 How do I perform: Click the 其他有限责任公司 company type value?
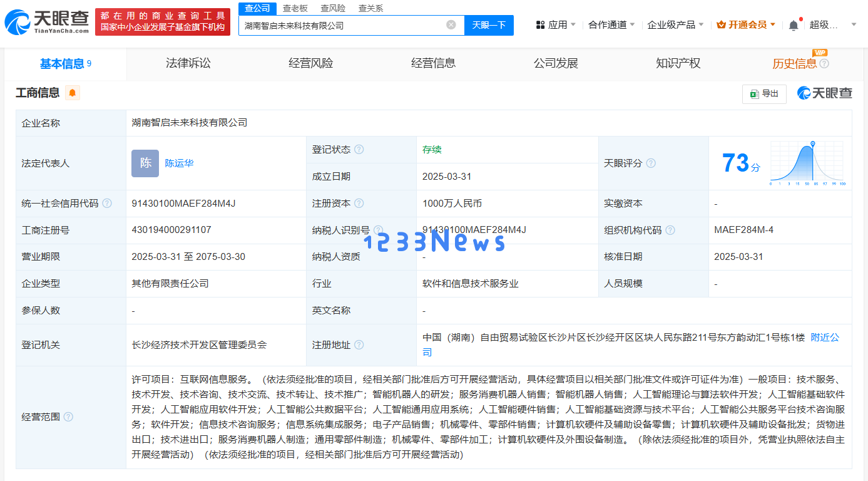click(x=170, y=284)
